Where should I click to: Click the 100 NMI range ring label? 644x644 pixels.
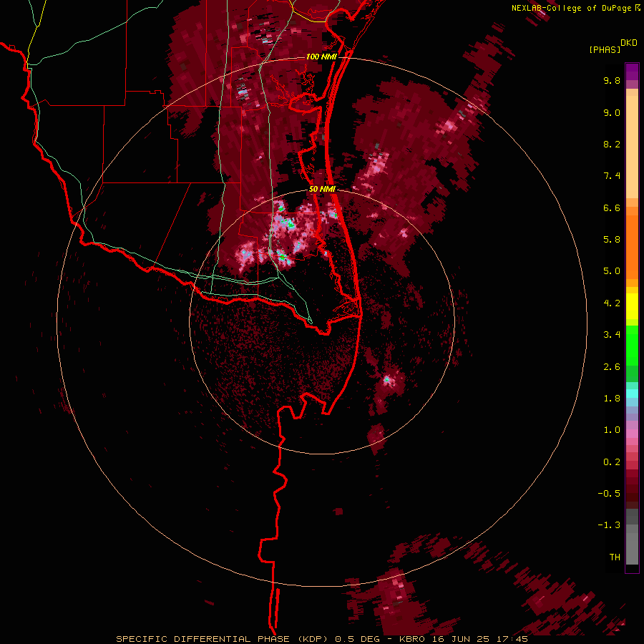click(321, 57)
